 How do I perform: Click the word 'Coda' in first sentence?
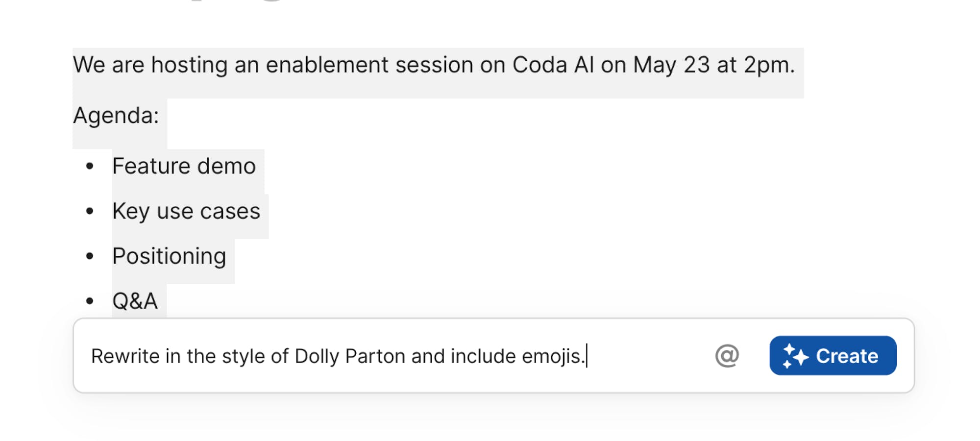539,65
